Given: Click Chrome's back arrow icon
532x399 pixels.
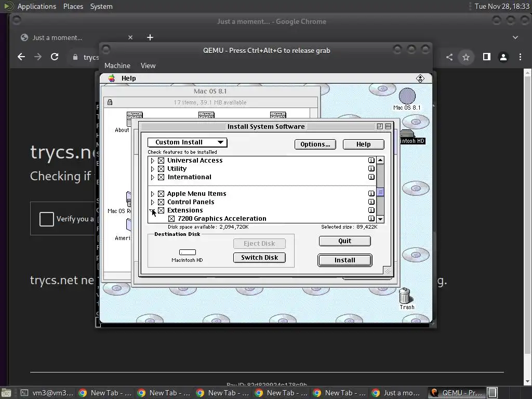Looking at the screenshot, I should tap(21, 57).
